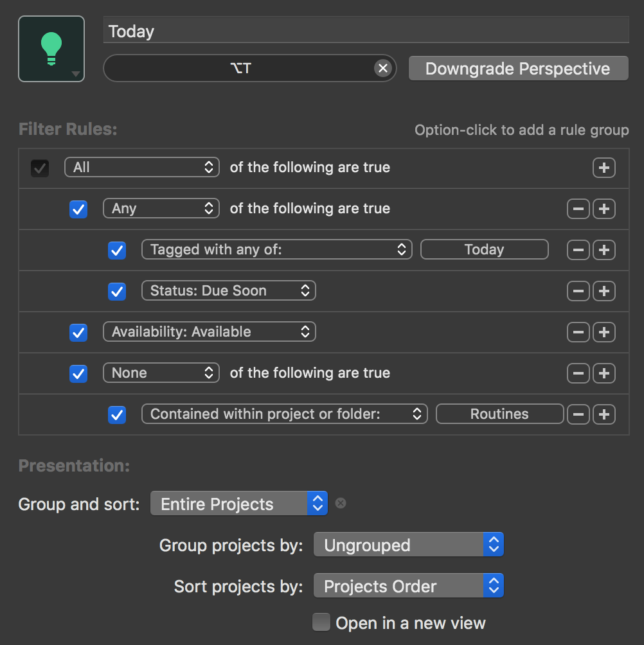Remove the Tagged with any of rule

coord(578,250)
